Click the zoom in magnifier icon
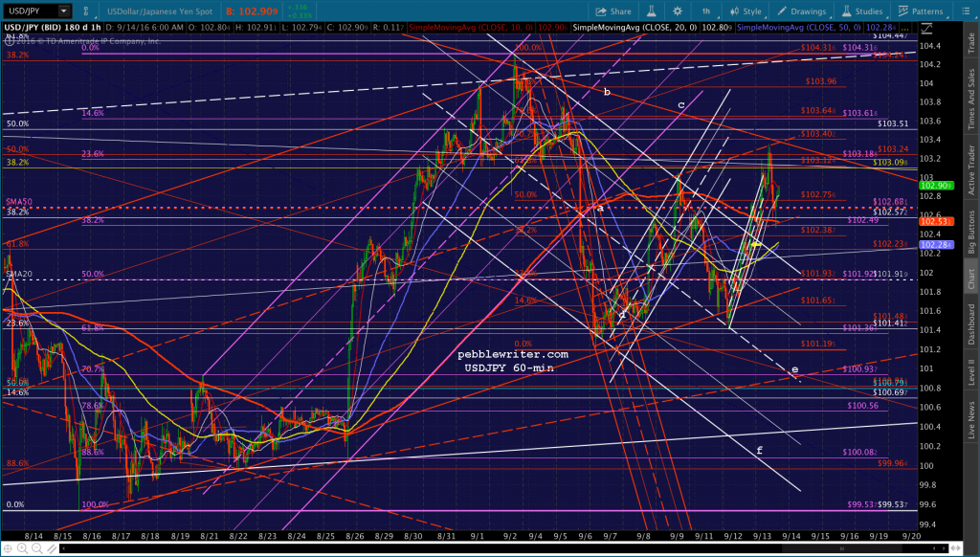The height and width of the screenshot is (557, 980). coord(22,548)
